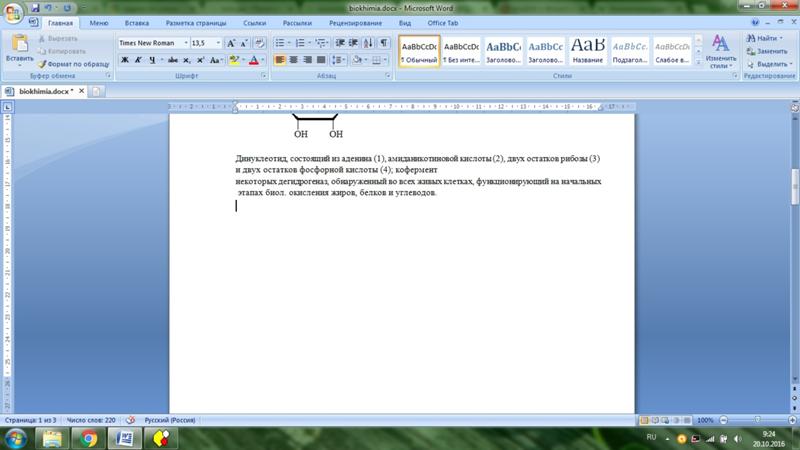Sort text with the sort icon

point(368,43)
